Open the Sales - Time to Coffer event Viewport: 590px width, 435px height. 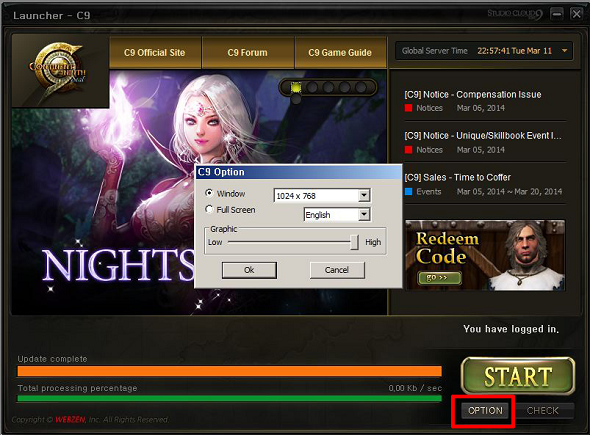coord(458,178)
